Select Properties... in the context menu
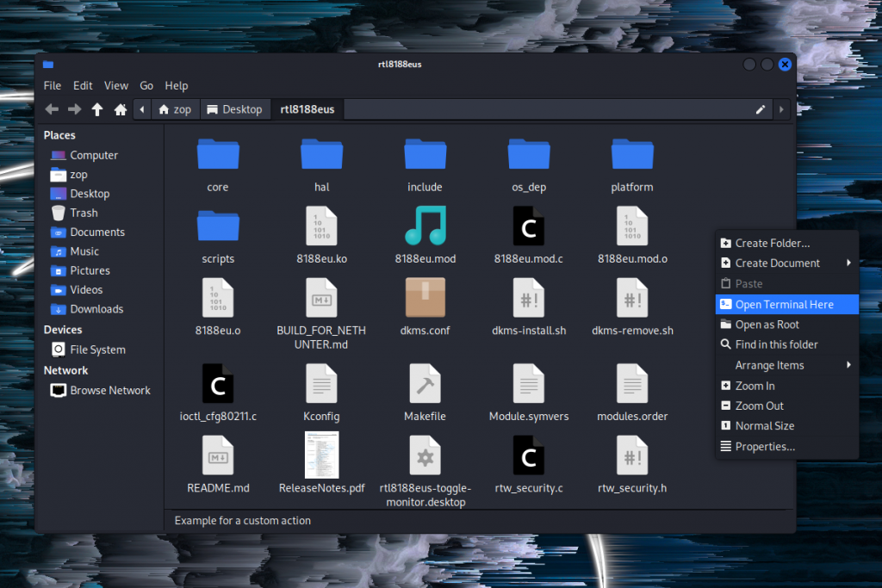882x588 pixels. click(x=765, y=446)
